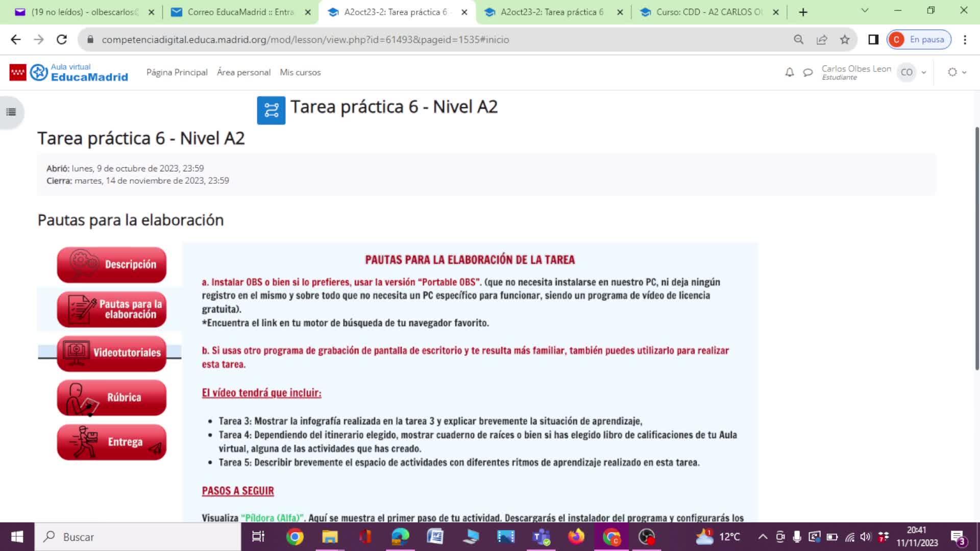
Task: Reload the current page
Action: pyautogui.click(x=62, y=40)
